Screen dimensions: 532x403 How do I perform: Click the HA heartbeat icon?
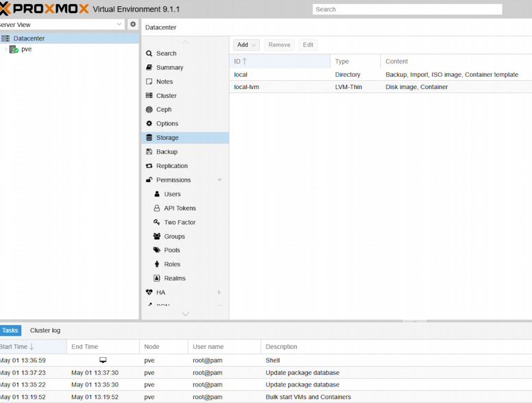tap(149, 292)
